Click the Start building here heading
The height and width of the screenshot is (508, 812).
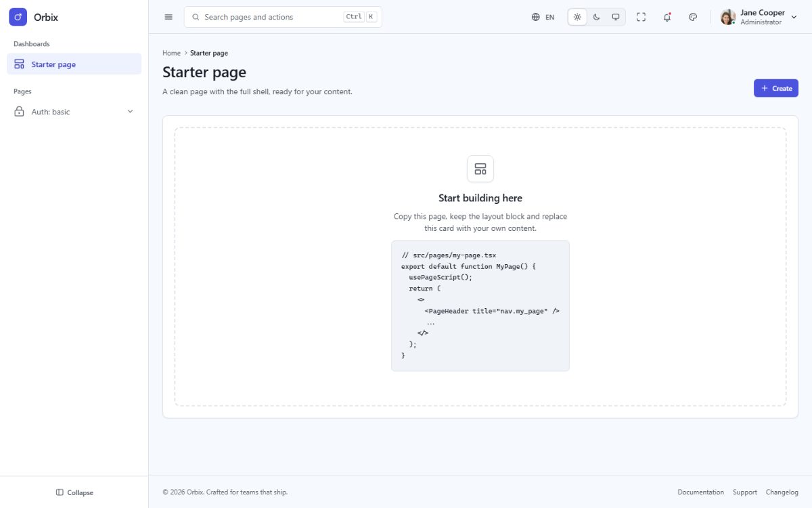[480, 198]
